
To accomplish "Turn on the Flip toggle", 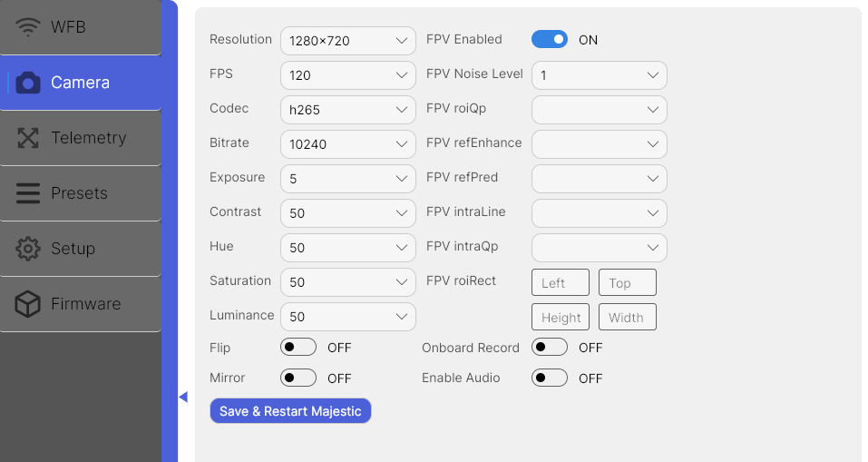I will [297, 348].
